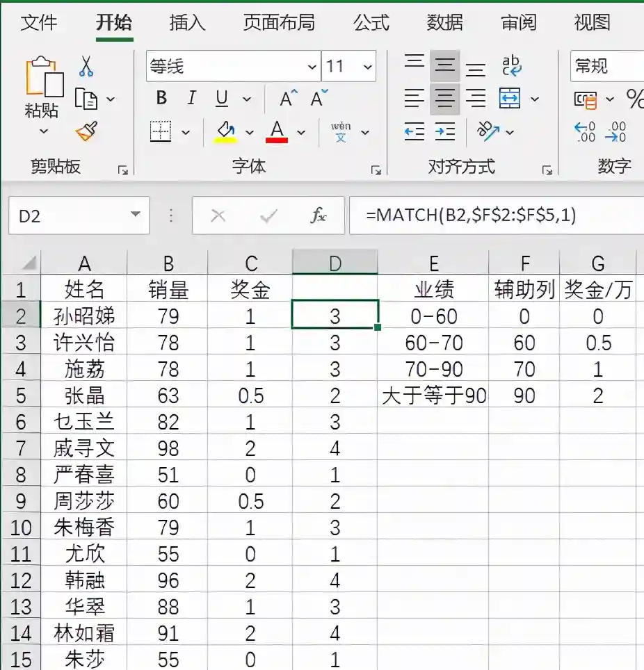Click the Insert Function fx icon
The image size is (644, 670).
tap(318, 216)
